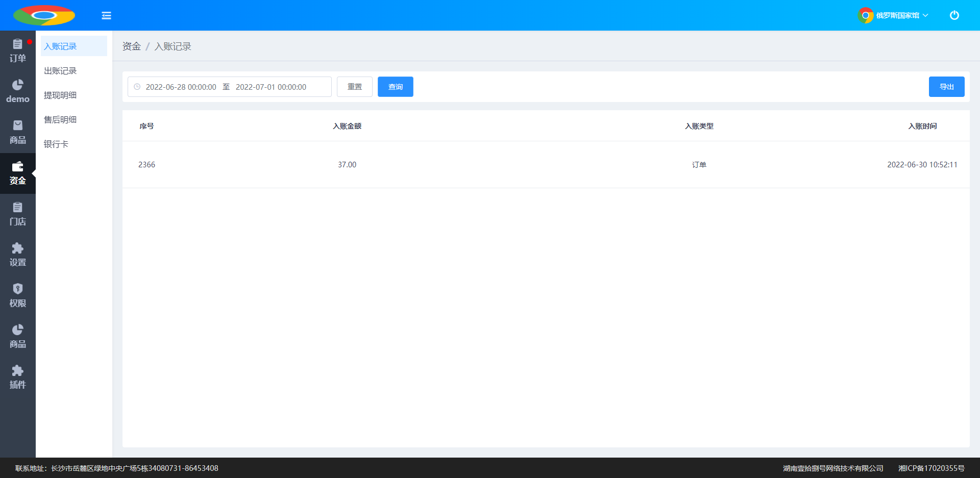Click the 联系地址 footer address text
This screenshot has width=980, height=478.
117,468
